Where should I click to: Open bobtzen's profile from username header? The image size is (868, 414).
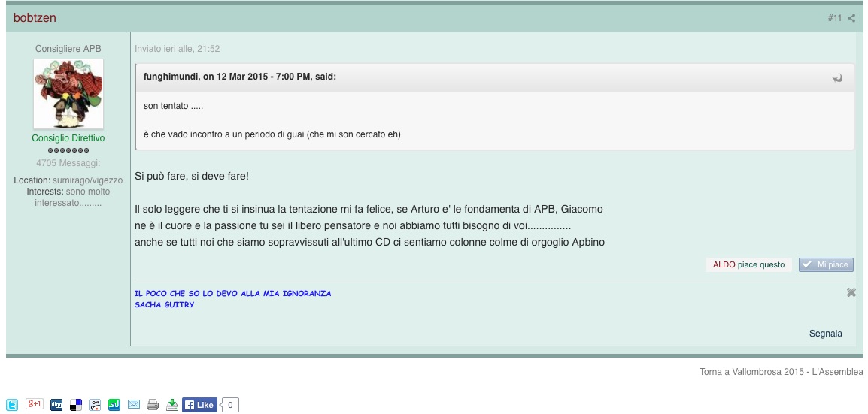pos(35,17)
